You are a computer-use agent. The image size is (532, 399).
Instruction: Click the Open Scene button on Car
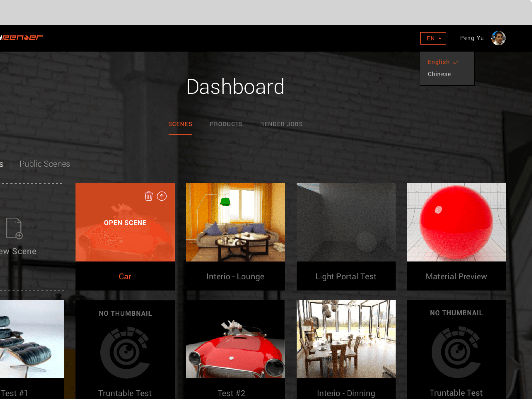click(x=125, y=223)
